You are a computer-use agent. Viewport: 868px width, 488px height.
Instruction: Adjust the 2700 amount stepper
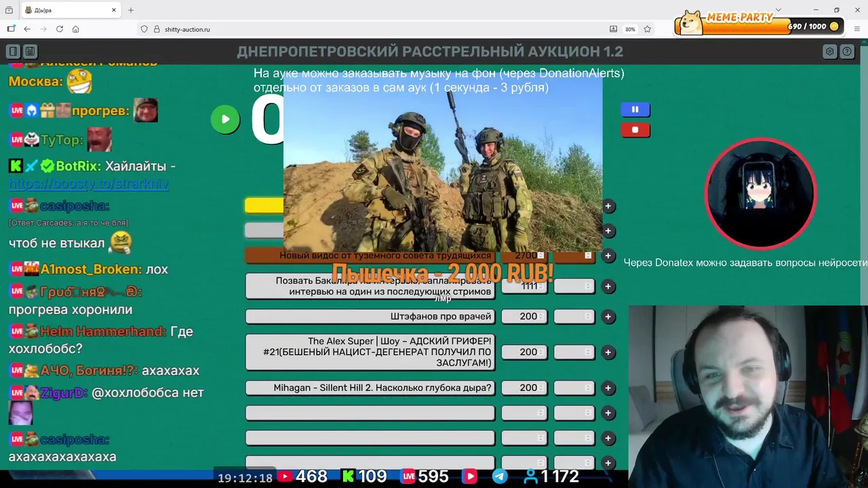[540, 256]
